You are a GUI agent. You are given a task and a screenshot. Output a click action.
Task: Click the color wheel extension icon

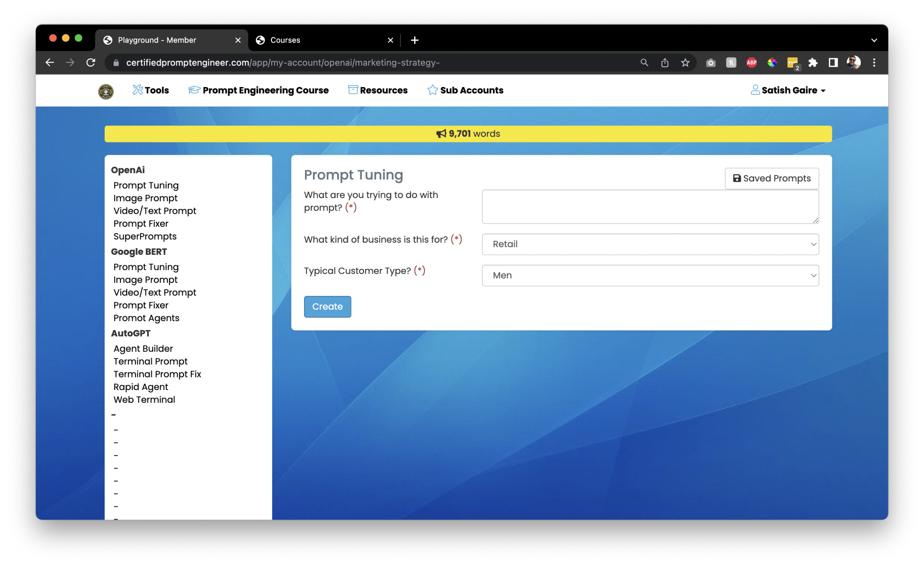[x=772, y=63]
